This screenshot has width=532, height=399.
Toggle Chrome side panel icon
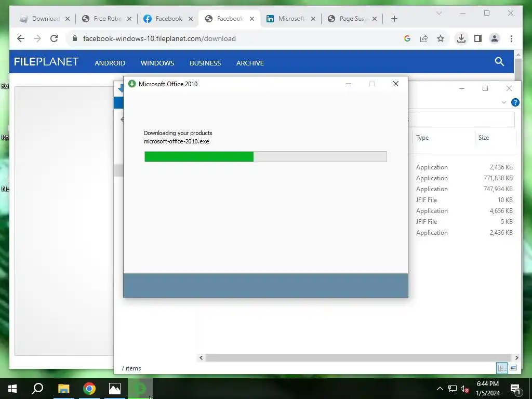478,38
